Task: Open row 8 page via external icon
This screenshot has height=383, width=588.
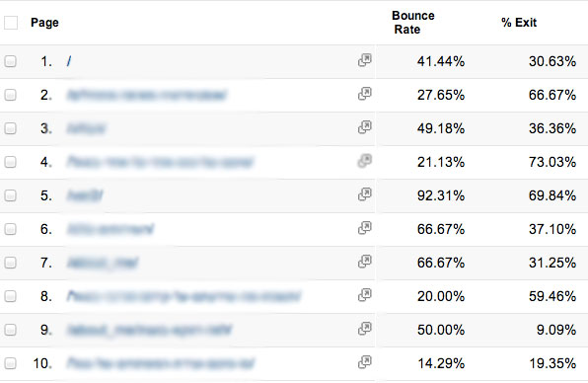Action: click(364, 295)
